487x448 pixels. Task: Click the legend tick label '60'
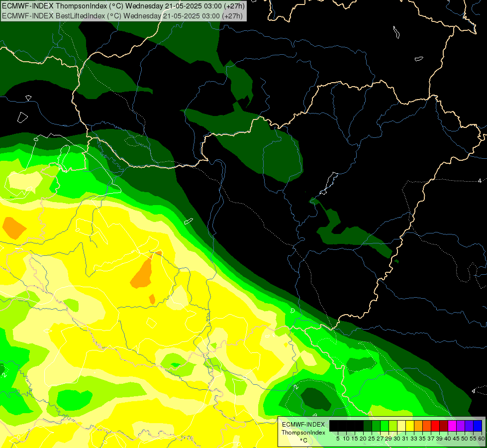(x=482, y=439)
